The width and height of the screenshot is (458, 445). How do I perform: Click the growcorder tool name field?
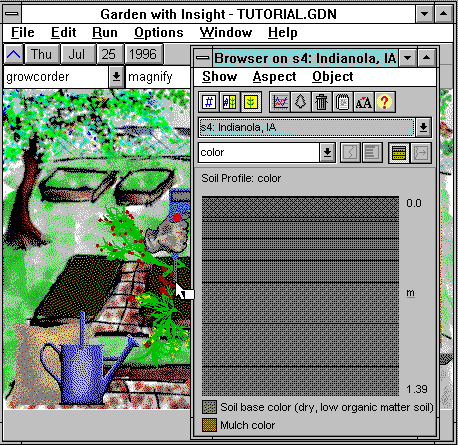tap(56, 77)
